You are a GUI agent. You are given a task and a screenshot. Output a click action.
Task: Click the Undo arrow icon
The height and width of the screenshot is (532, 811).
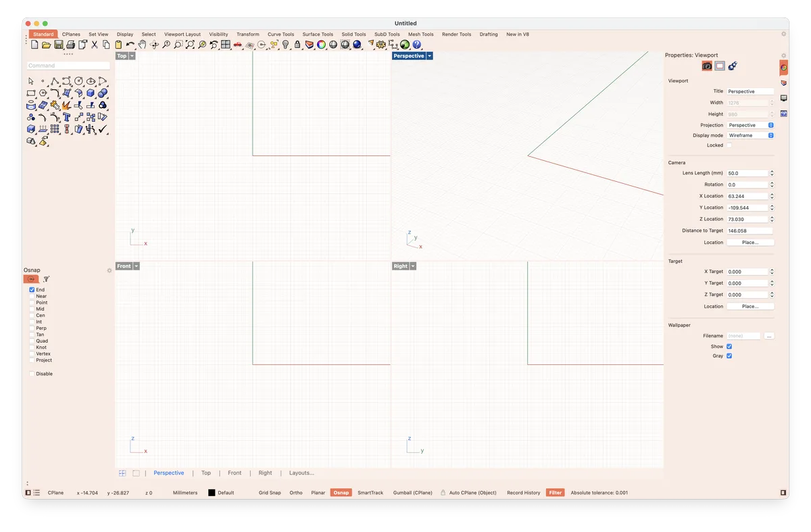pos(130,45)
